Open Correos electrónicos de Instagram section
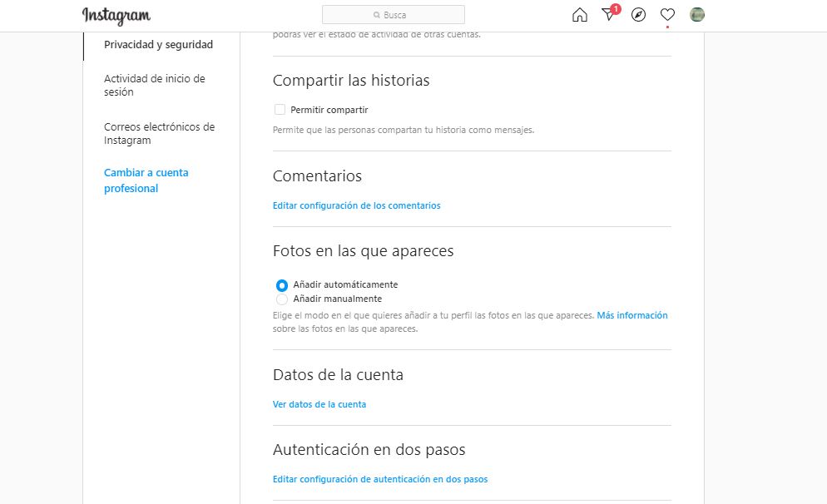The height and width of the screenshot is (504, 827). [159, 133]
